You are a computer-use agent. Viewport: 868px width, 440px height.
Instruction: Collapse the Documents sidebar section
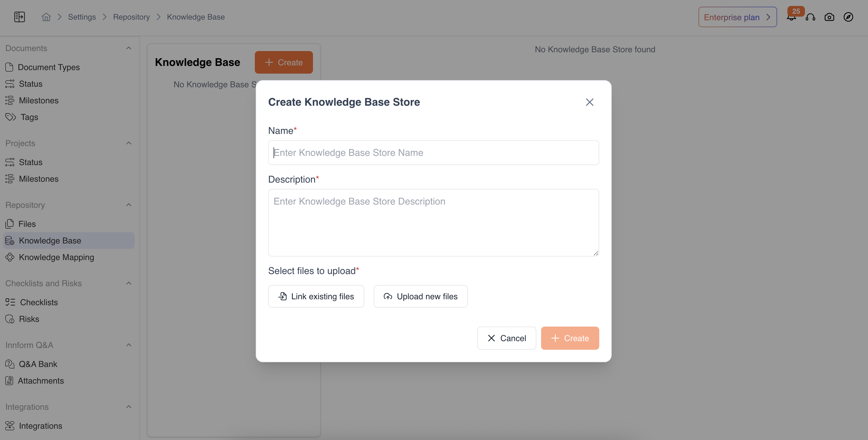129,48
